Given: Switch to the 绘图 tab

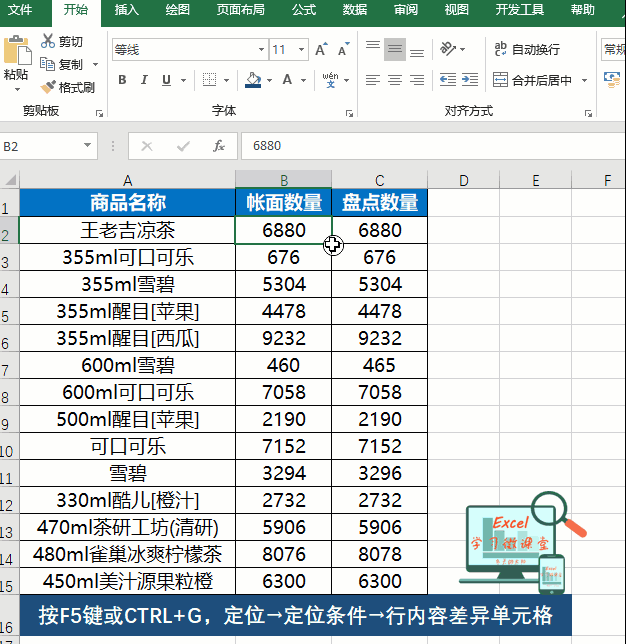Looking at the screenshot, I should [x=177, y=9].
